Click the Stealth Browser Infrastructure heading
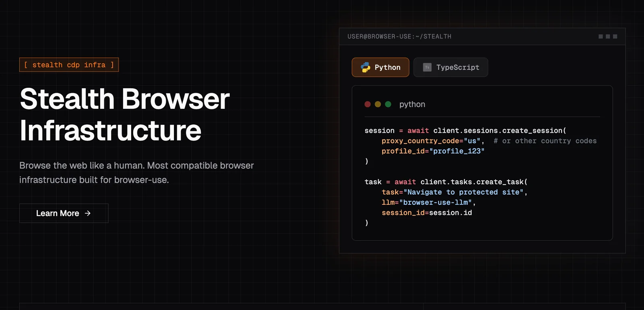 click(x=125, y=114)
